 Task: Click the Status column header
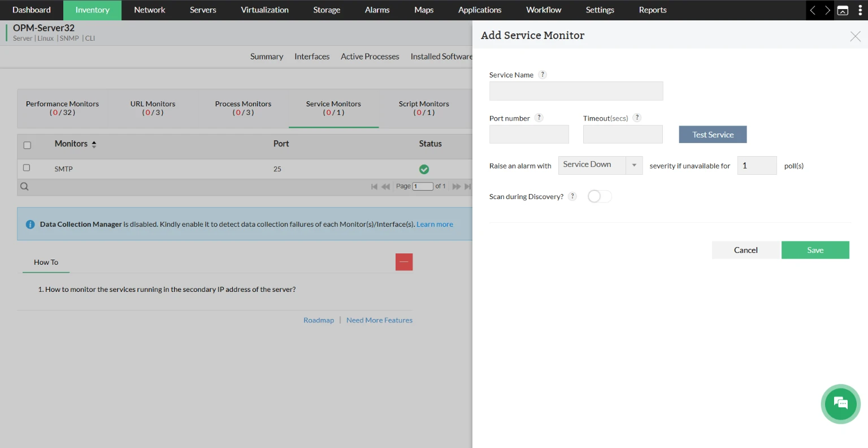click(x=430, y=144)
